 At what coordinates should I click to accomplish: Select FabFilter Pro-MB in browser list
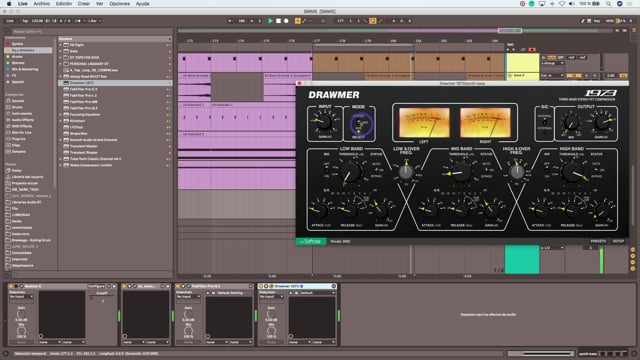tap(83, 102)
